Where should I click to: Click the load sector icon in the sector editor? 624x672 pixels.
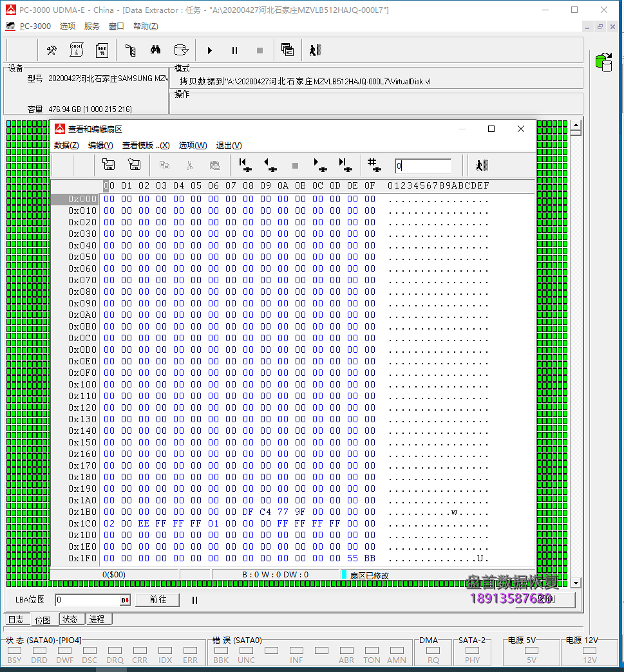click(134, 165)
